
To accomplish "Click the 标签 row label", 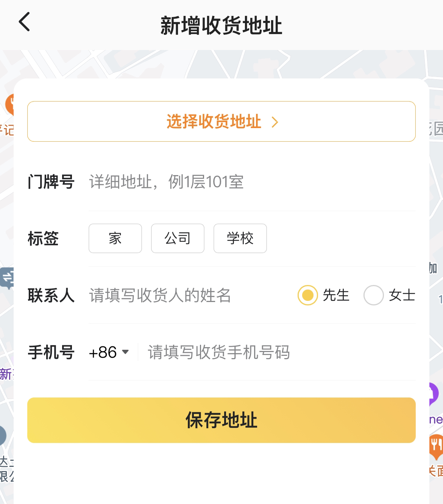I will [x=43, y=239].
